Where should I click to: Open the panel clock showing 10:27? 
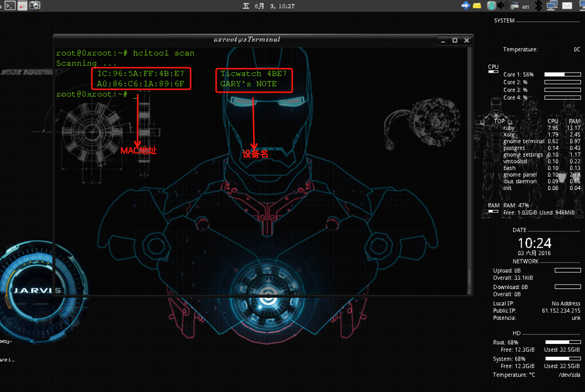pos(269,6)
